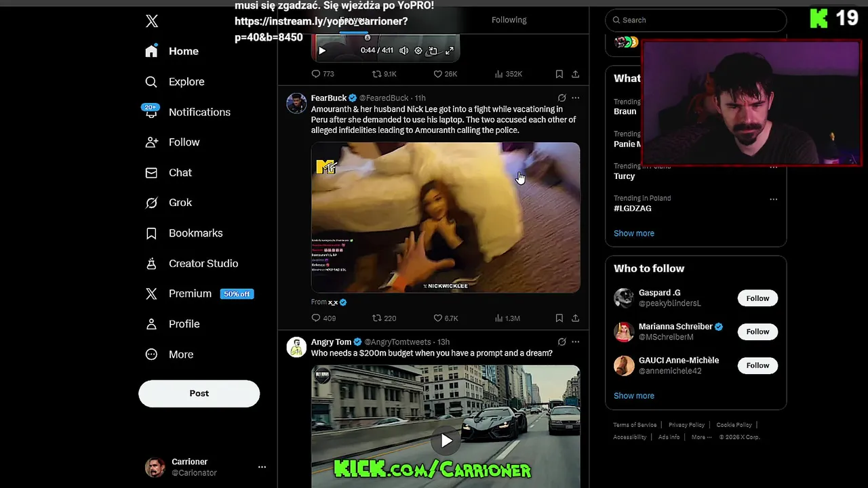
Task: Open Notifications with 20+ badge
Action: click(x=187, y=113)
